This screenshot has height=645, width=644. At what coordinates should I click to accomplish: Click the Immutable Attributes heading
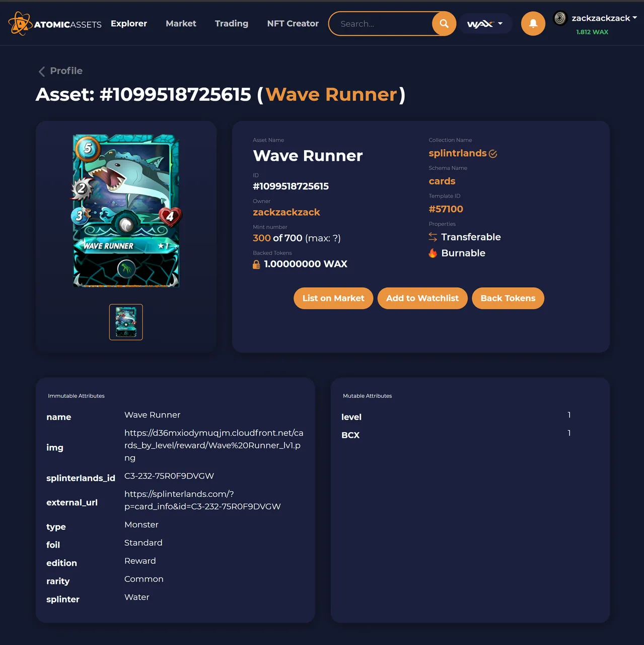pos(76,396)
